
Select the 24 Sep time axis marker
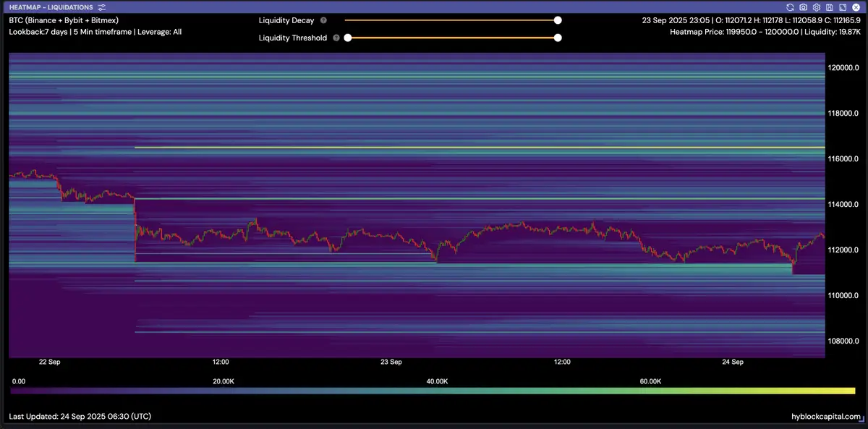733,362
